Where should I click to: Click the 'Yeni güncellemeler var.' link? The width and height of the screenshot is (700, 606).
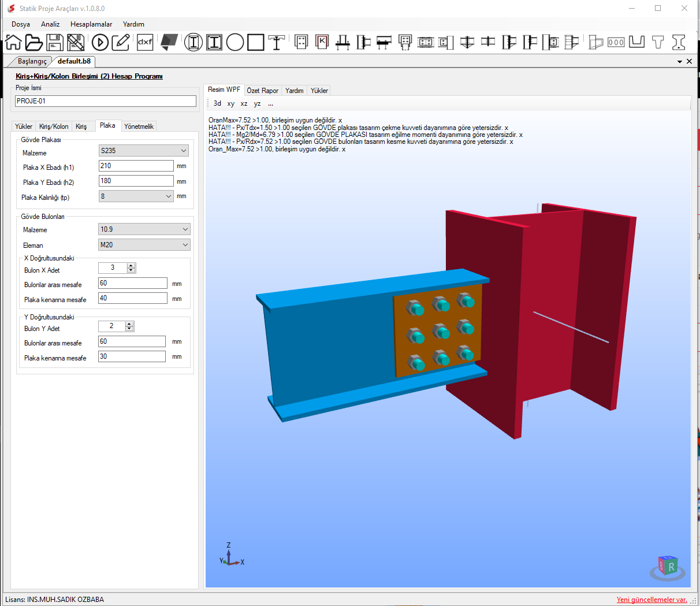point(652,600)
